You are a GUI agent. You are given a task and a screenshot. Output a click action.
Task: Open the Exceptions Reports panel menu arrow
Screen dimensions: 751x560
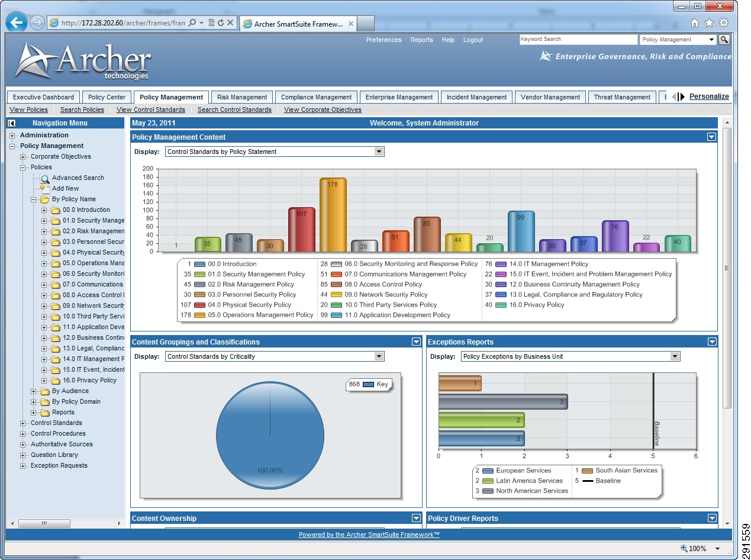click(x=711, y=342)
